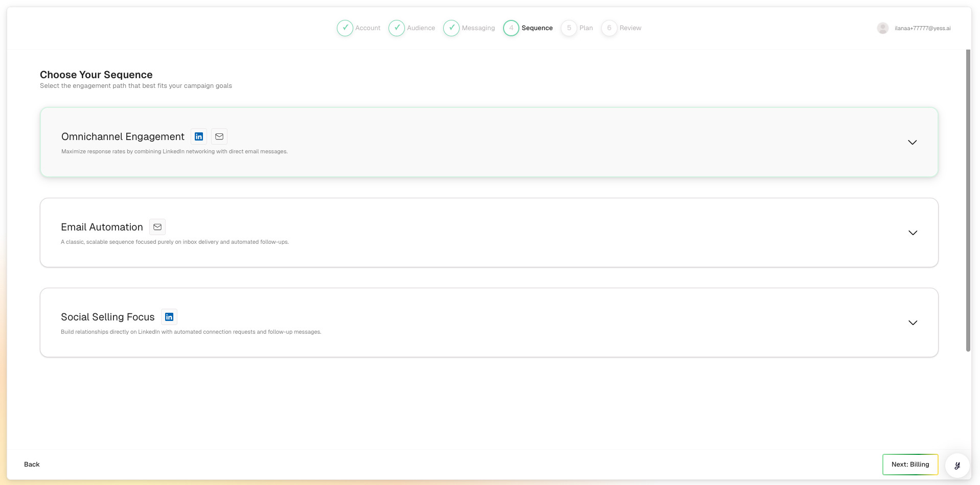Go to the Messaging step
This screenshot has width=980, height=485.
pyautogui.click(x=477, y=28)
